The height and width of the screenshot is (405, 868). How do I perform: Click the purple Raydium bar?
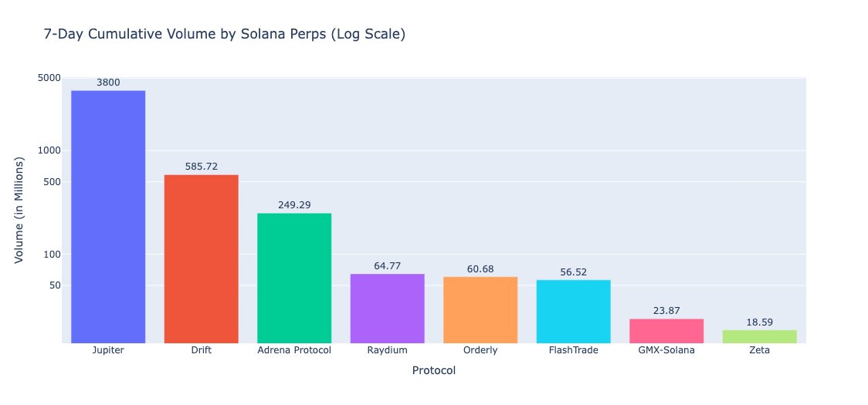387,309
